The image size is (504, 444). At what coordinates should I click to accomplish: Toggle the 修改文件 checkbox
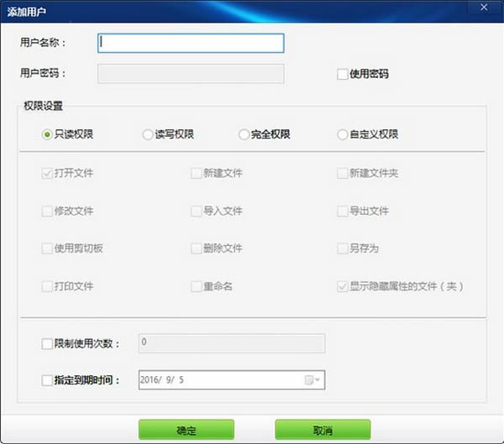[47, 212]
